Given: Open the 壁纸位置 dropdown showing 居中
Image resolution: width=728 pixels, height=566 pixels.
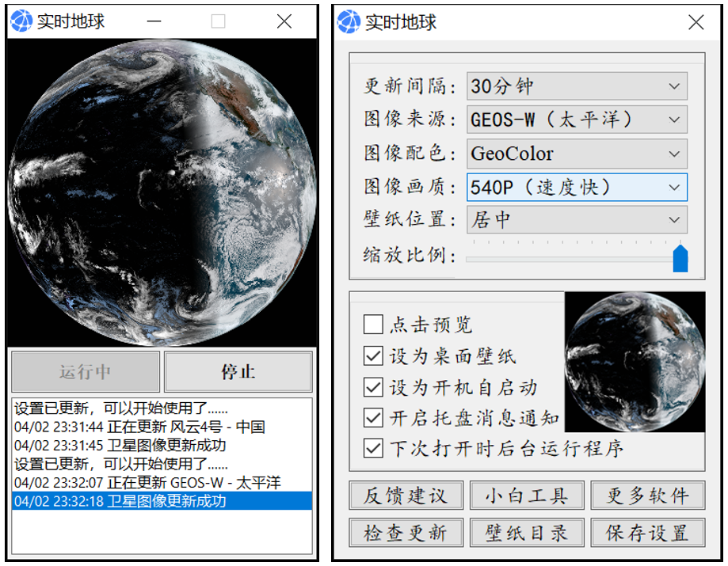Looking at the screenshot, I should [577, 219].
